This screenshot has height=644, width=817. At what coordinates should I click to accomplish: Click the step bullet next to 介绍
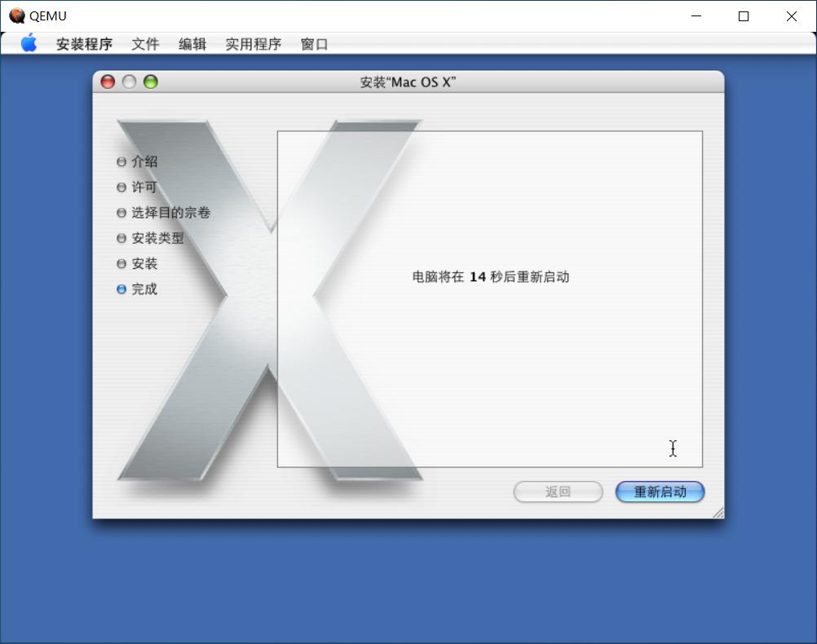120,161
